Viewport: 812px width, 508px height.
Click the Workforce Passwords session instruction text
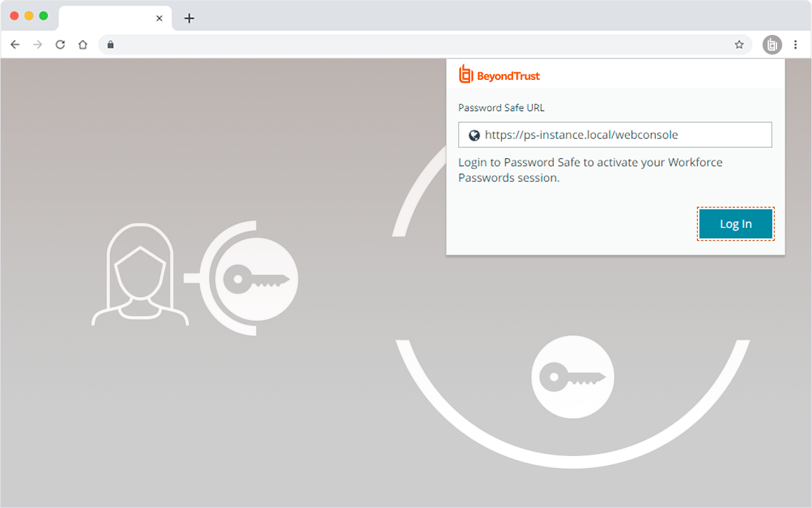[x=590, y=170]
